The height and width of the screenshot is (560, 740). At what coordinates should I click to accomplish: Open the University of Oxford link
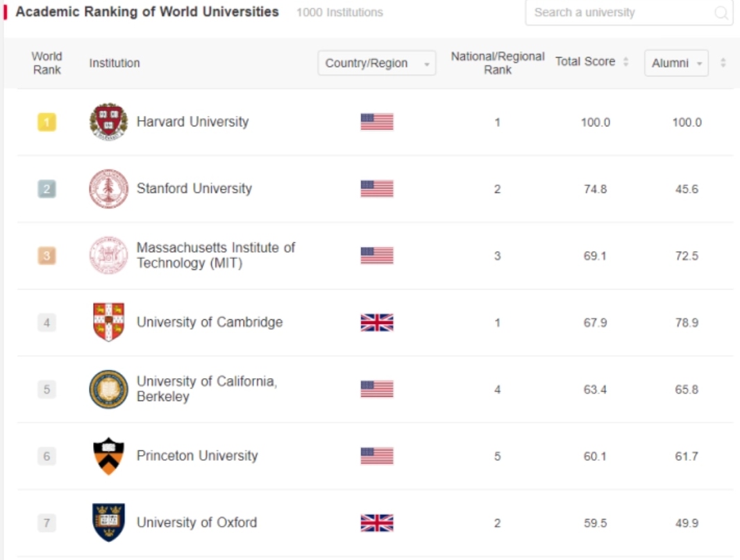click(196, 523)
